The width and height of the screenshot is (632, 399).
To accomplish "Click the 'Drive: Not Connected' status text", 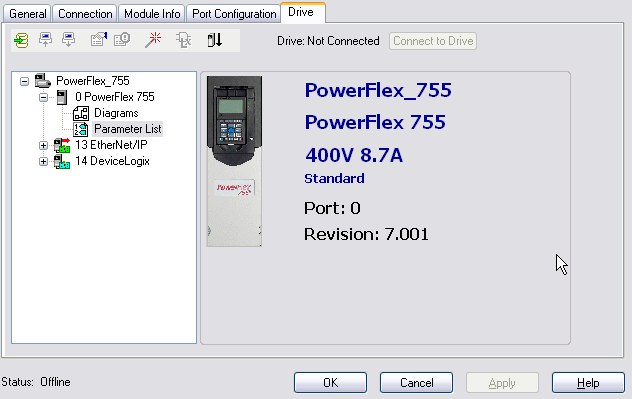I will pyautogui.click(x=328, y=41).
